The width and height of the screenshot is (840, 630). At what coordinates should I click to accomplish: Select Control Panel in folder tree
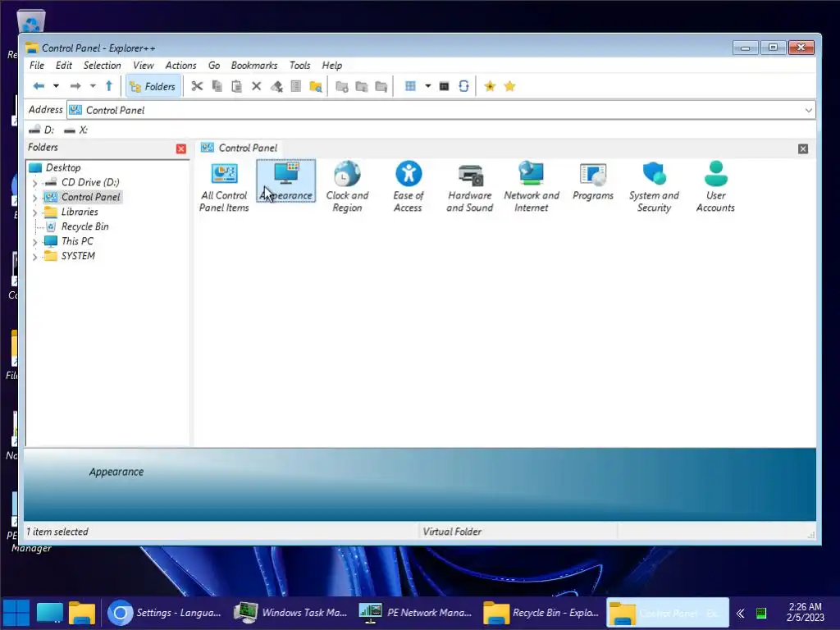[x=90, y=197]
